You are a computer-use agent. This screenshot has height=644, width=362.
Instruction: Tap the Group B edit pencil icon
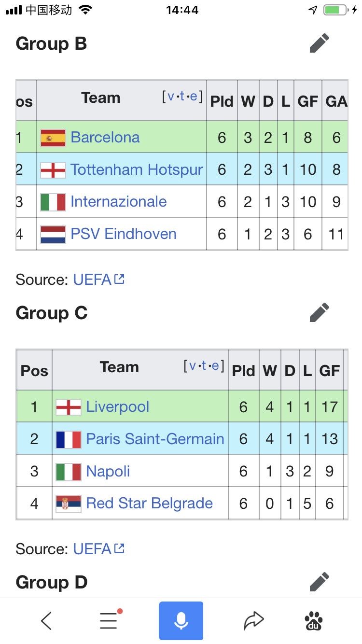(320, 43)
